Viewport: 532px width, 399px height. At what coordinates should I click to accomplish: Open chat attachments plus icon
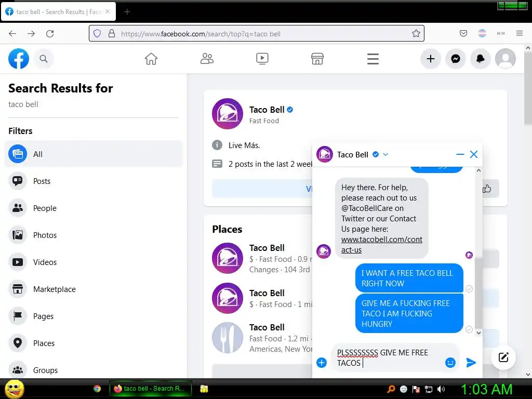click(x=321, y=363)
